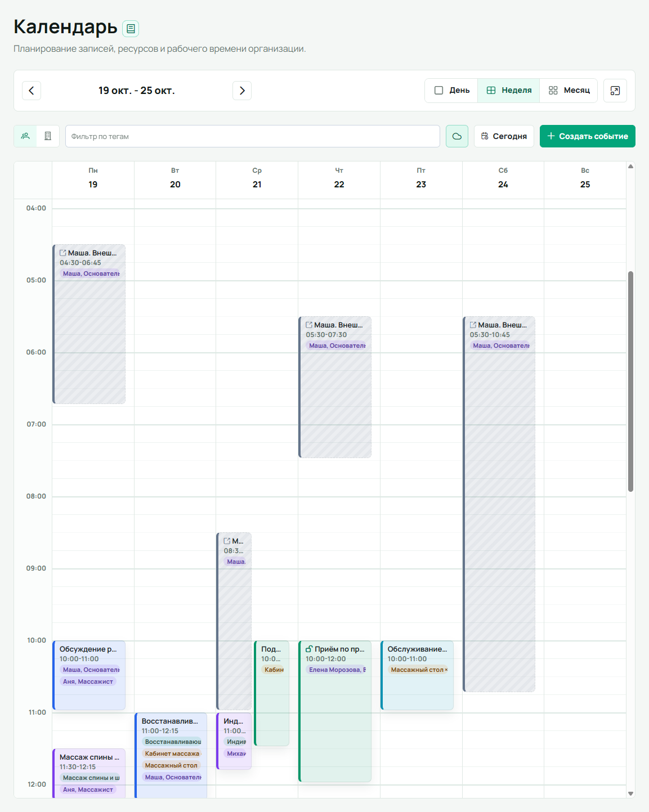Screen dimensions: 649x812
Task: Click the unlock icon on the Приём по пр… event
Action: coord(309,649)
